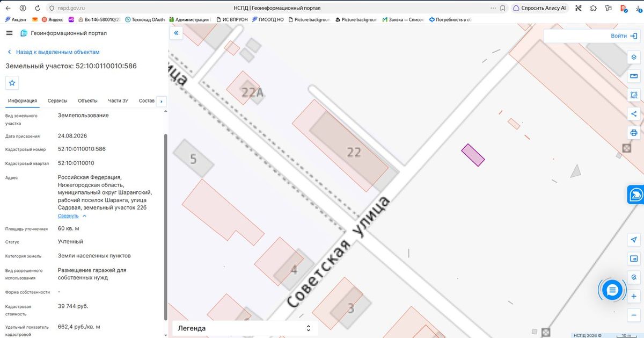644x338 pixels.
Task: Print the map with the printer icon
Action: [x=634, y=132]
